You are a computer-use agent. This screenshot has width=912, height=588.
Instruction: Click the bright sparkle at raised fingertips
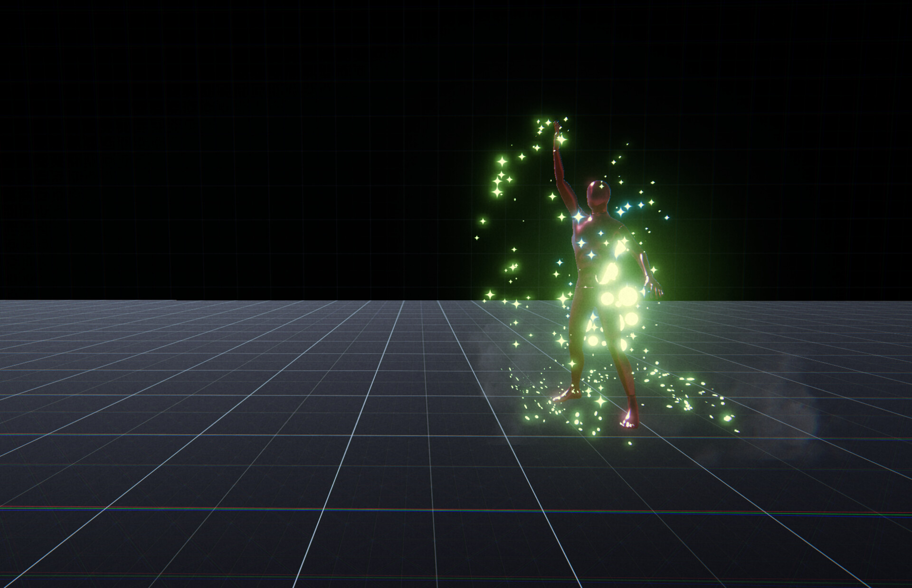[x=561, y=140]
